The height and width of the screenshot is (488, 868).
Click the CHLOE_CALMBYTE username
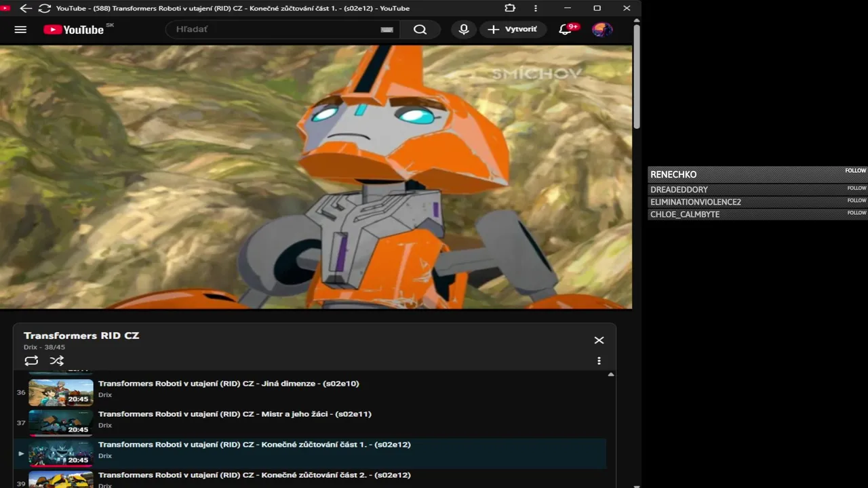685,214
